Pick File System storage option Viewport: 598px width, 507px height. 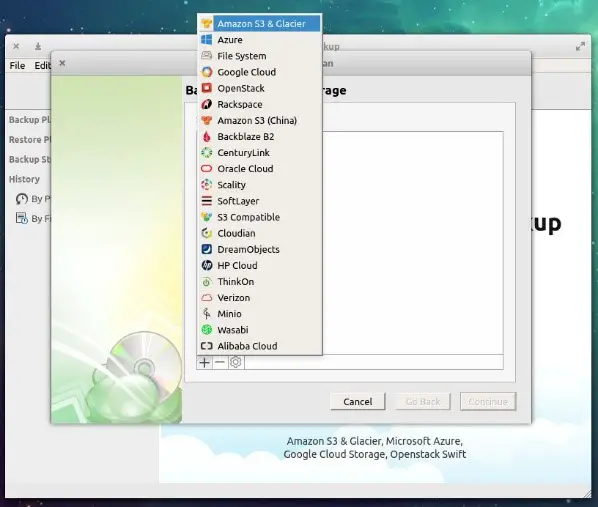(x=260, y=56)
